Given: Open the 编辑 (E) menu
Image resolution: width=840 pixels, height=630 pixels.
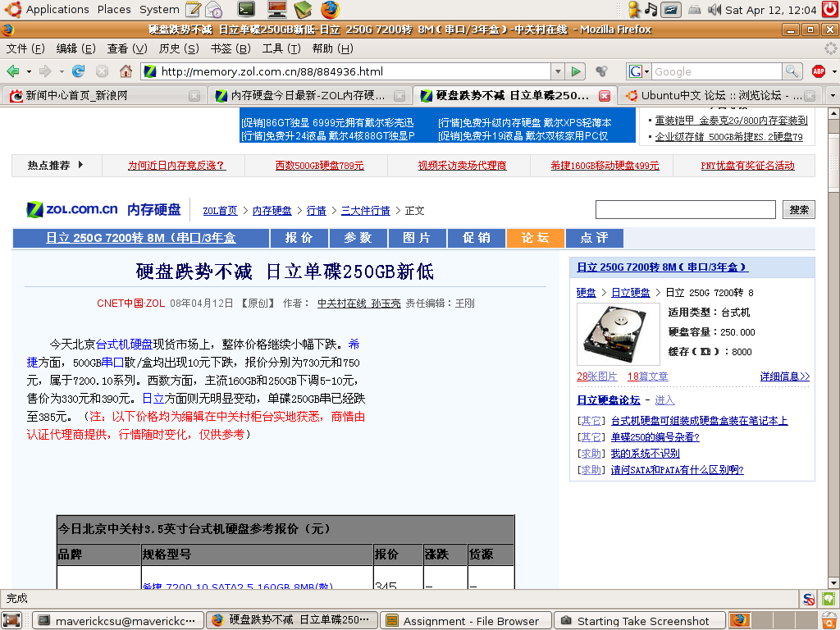Looking at the screenshot, I should tap(75, 48).
